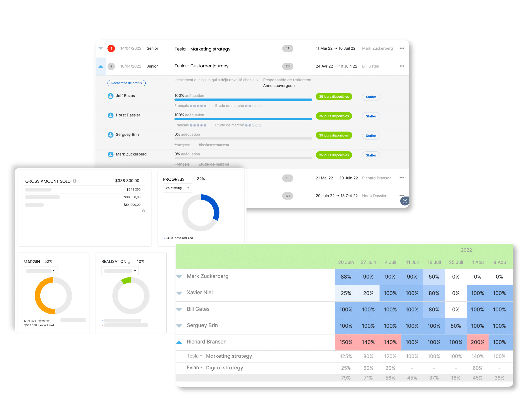Click Jeff Bezos adéquation progress bar
The width and height of the screenshot is (528, 420).
click(243, 100)
